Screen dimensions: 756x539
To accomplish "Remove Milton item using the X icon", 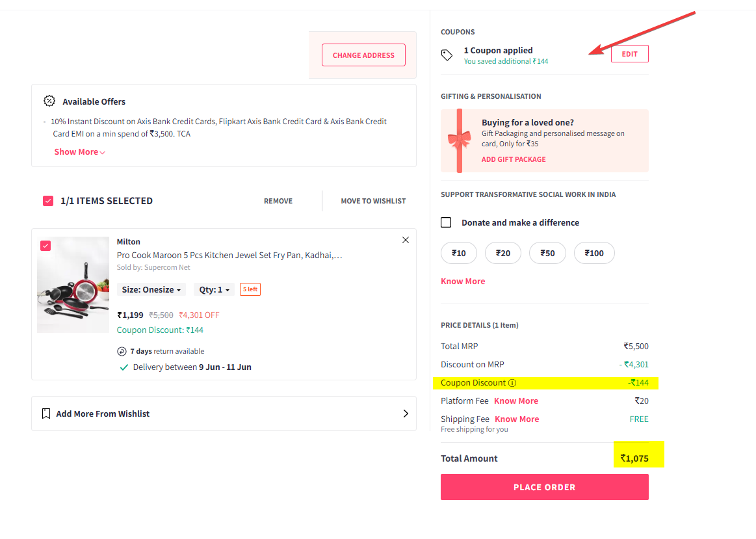I will click(x=406, y=240).
